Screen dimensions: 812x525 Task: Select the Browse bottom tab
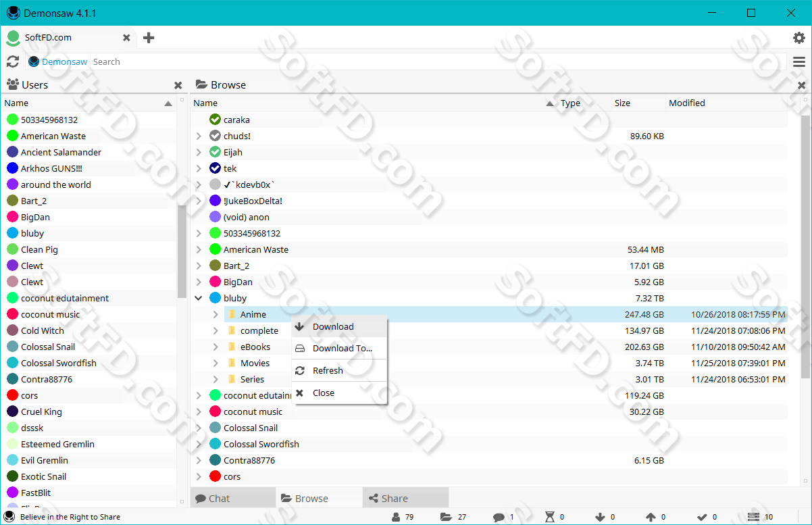[x=319, y=498]
